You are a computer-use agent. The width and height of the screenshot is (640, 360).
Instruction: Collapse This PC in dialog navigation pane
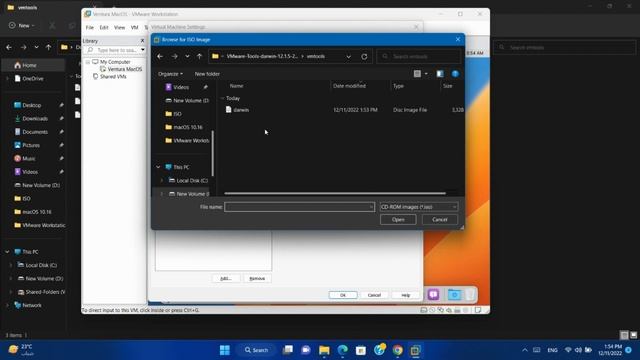pyautogui.click(x=158, y=167)
